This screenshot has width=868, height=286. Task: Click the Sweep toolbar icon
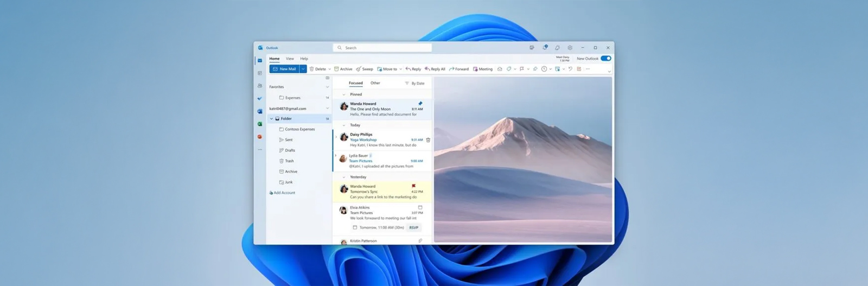359,69
